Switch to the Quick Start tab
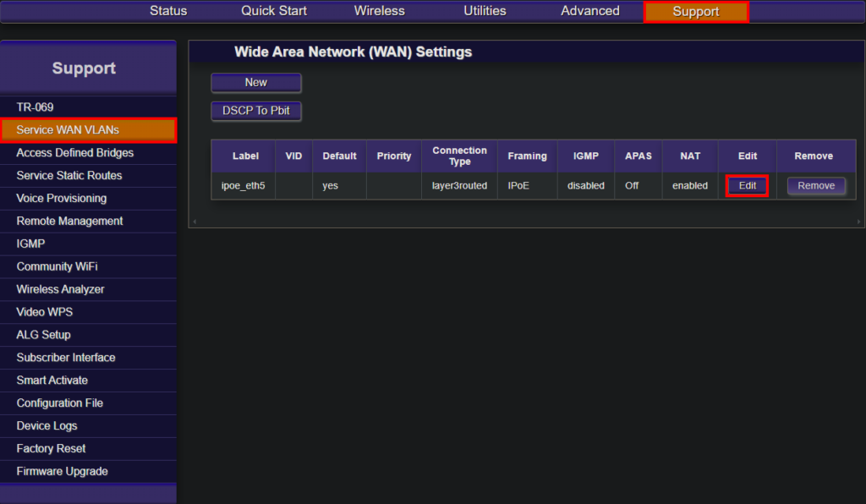The width and height of the screenshot is (866, 504). pos(274,11)
